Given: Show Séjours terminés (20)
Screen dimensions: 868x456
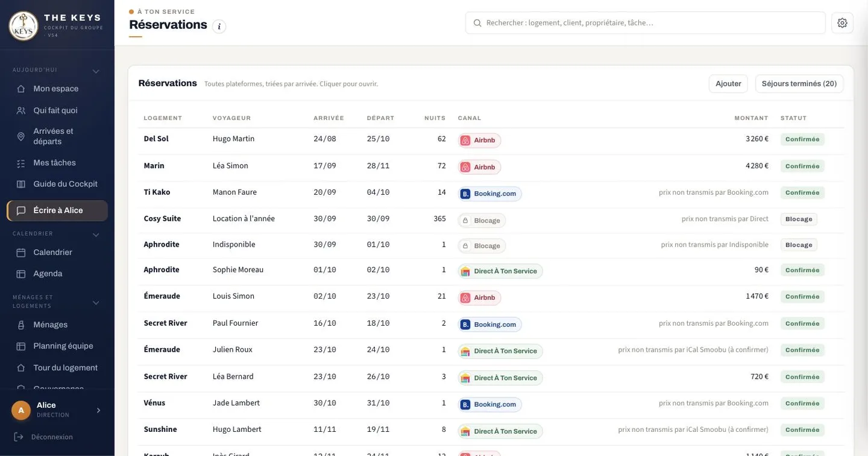Looking at the screenshot, I should pos(799,84).
